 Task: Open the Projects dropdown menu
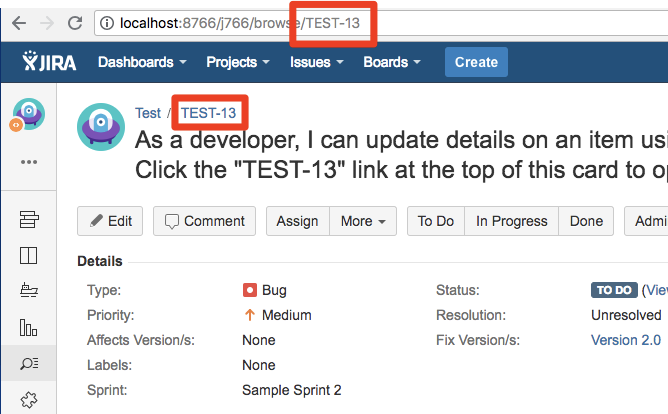238,62
